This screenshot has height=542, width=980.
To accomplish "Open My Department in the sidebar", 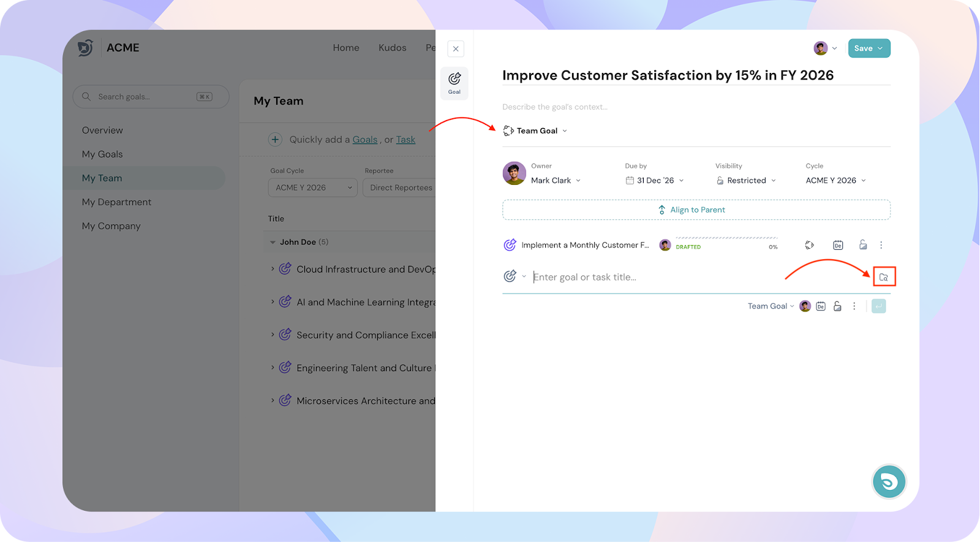I will click(116, 202).
